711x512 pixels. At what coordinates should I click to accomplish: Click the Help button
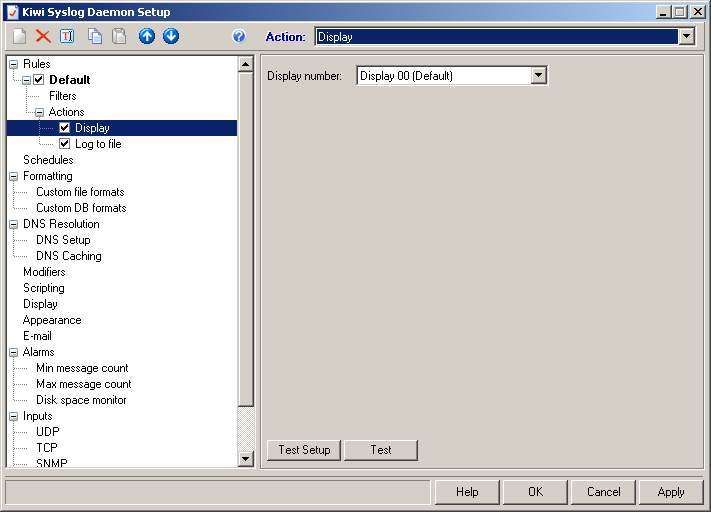(467, 492)
